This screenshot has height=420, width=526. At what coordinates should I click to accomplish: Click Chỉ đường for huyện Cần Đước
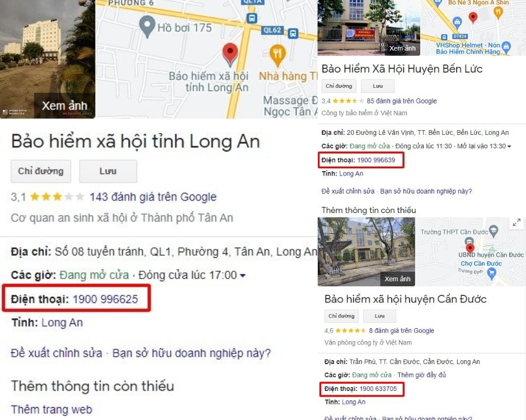pyautogui.click(x=341, y=316)
